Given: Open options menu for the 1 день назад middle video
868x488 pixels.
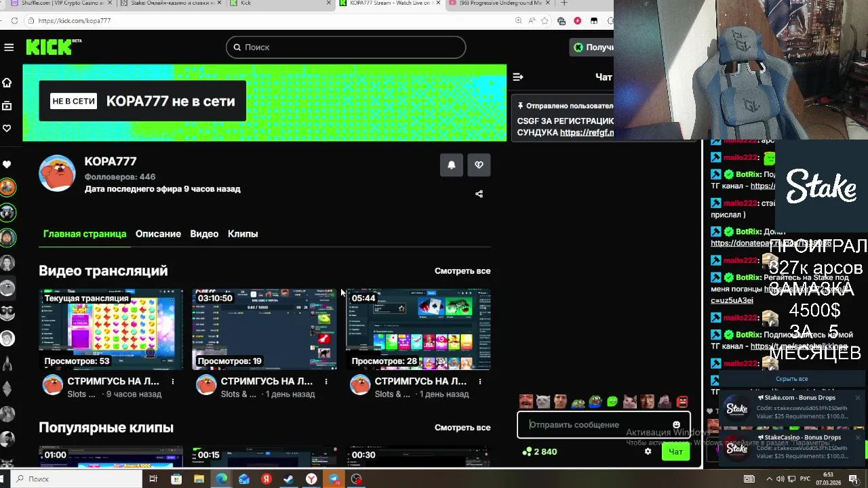Looking at the screenshot, I should 326,382.
